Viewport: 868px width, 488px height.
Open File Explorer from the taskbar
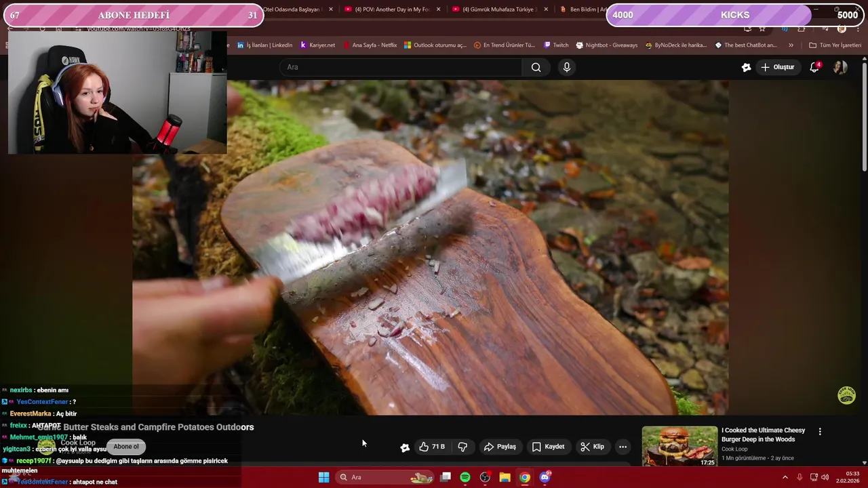click(x=505, y=477)
